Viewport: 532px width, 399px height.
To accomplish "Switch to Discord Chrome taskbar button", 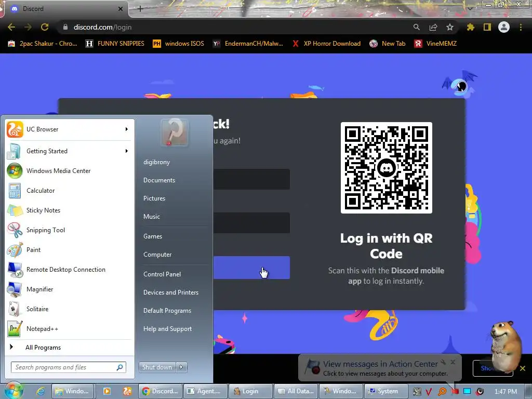I will point(160,391).
